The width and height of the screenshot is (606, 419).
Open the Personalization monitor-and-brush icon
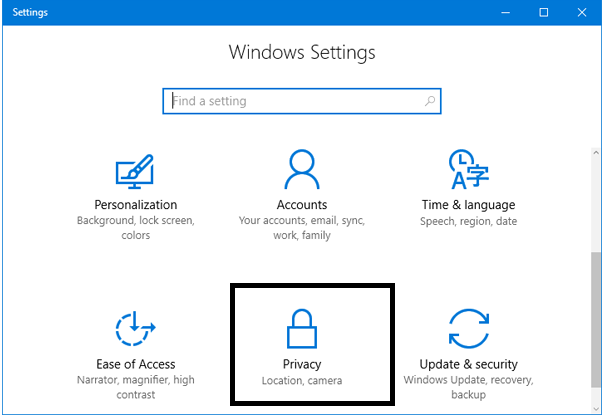coord(135,172)
